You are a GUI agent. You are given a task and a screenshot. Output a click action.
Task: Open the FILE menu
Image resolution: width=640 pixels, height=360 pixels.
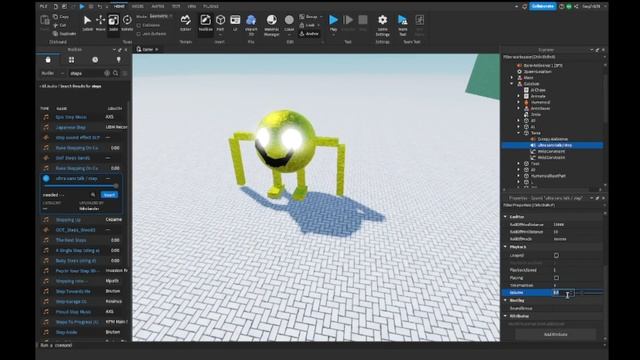(x=43, y=6)
